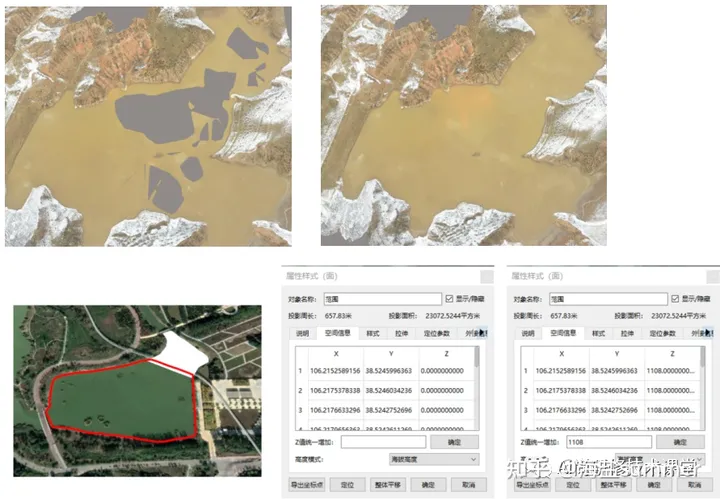
Task: Toggle 显示/隐藏 checkbox in right dialog
Action: (x=675, y=299)
